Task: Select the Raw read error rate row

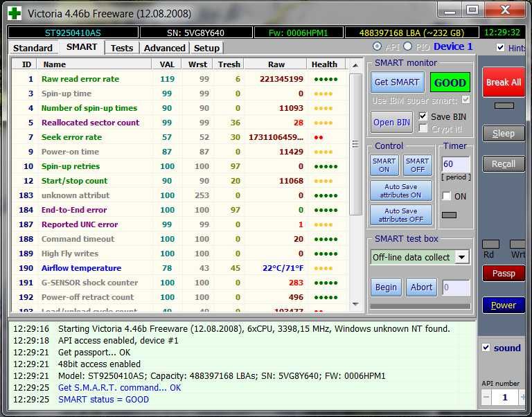Action: pyautogui.click(x=180, y=79)
